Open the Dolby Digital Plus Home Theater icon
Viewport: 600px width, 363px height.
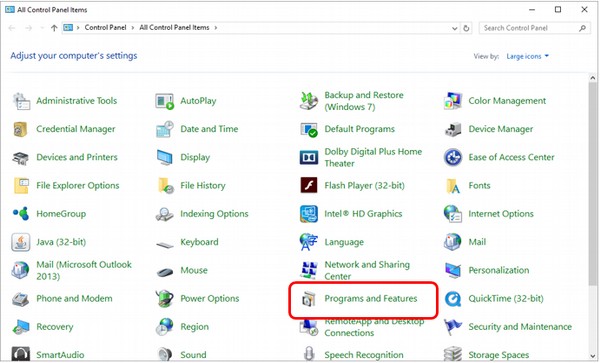(x=309, y=158)
